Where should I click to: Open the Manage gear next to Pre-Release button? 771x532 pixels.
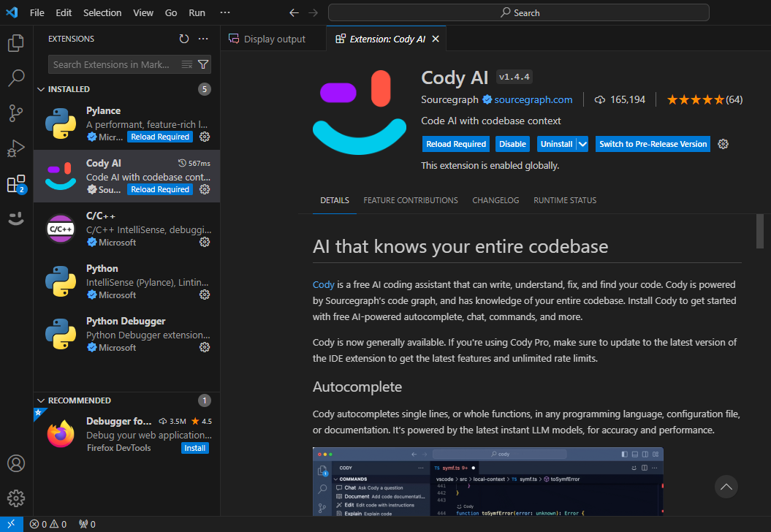point(723,144)
